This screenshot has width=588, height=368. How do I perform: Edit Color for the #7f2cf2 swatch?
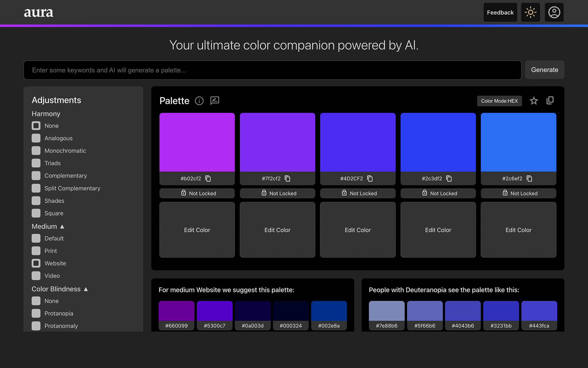(277, 230)
